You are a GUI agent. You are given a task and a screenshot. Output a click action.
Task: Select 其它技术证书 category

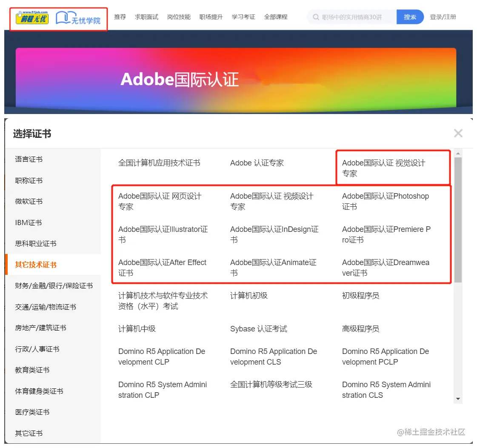36,265
